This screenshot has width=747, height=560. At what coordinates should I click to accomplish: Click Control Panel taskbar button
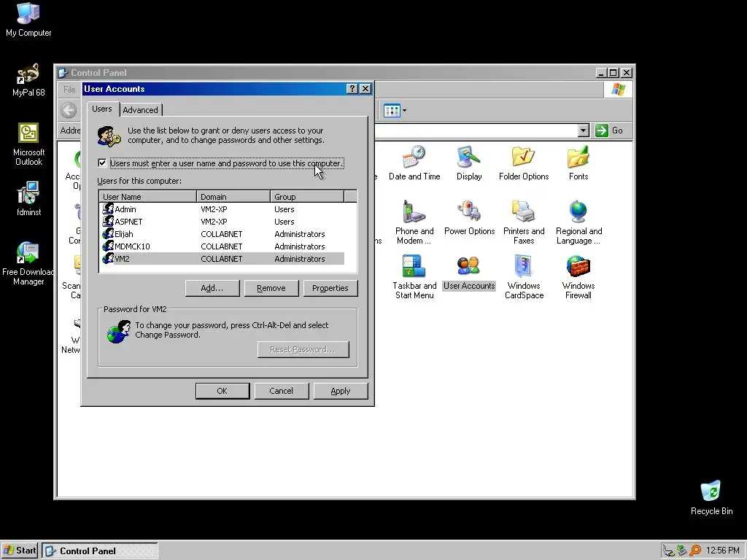point(99,551)
